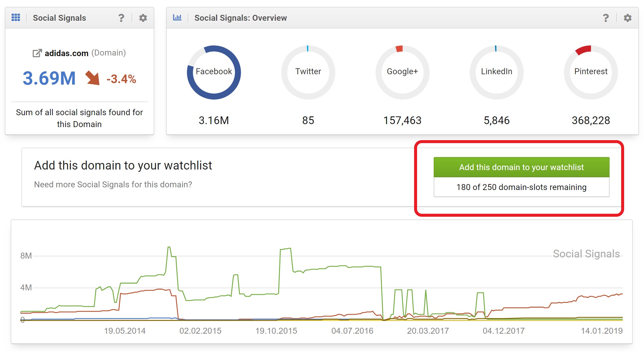This screenshot has width=644, height=353.
Task: Click the 8M label on chart y-axis
Action: click(26, 256)
